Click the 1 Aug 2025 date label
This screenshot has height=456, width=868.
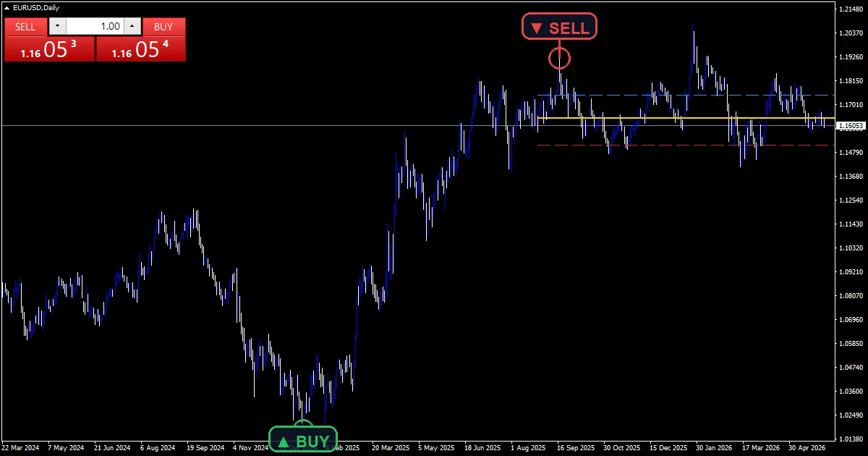tap(528, 448)
